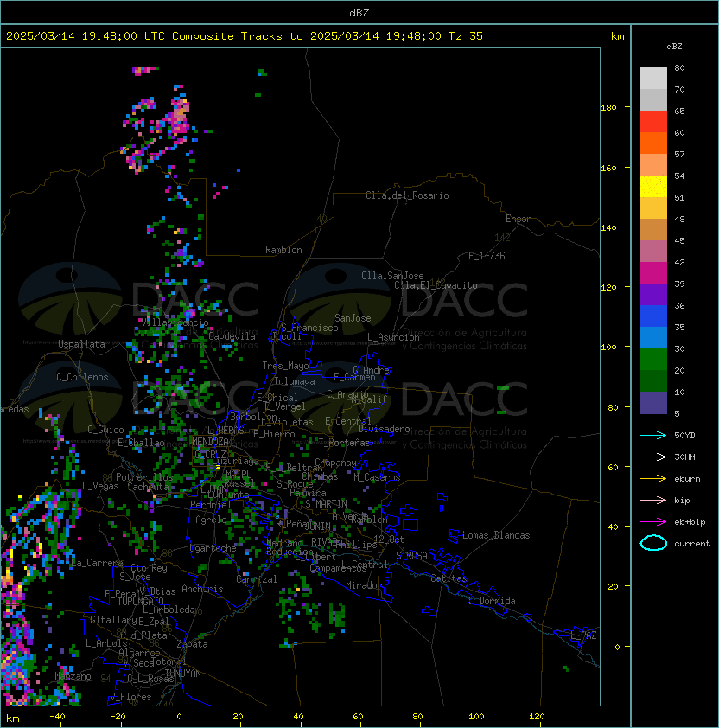Viewport: 719px width, 728px height.
Task: Click the TUNUYAN place label
Action: pos(183,674)
